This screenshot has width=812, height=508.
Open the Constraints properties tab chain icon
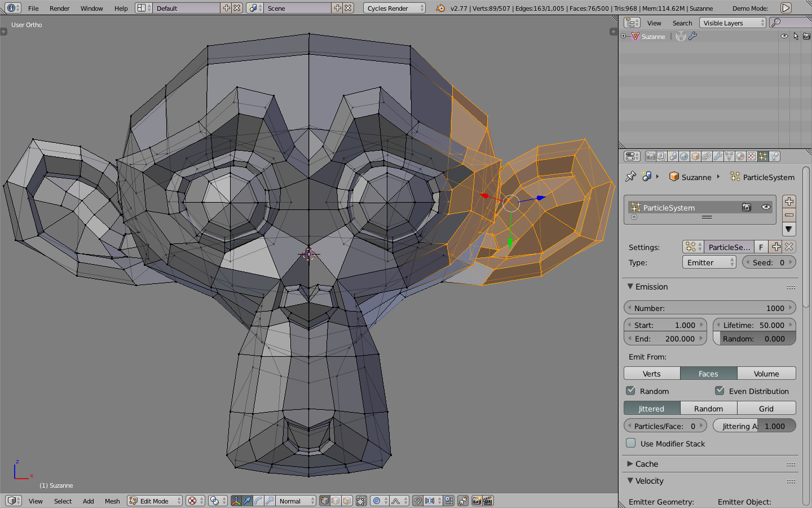pos(707,156)
